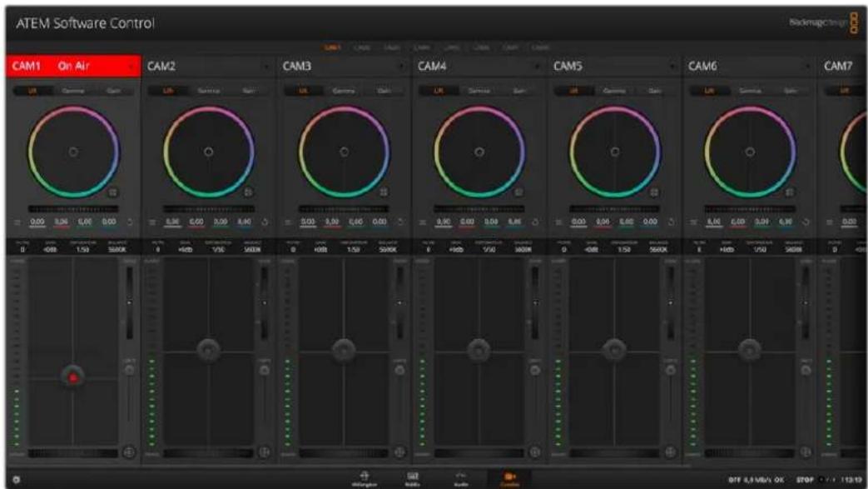868x489 pixels.
Task: Select the Gain tab in CAM1
Action: [113, 90]
